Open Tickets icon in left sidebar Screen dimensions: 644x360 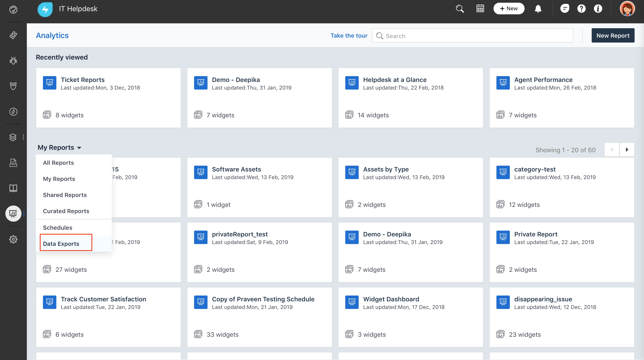13,35
